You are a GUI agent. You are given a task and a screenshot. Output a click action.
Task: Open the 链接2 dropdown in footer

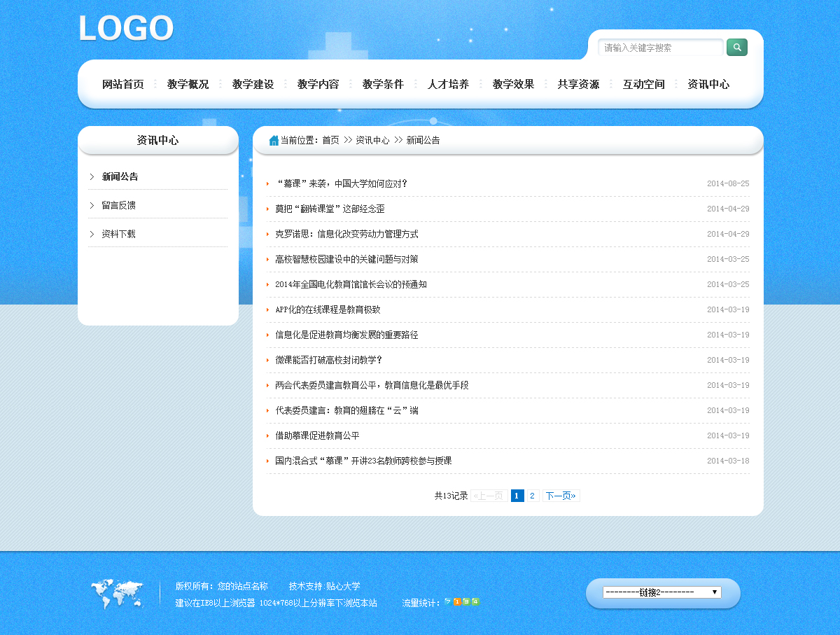click(661, 592)
